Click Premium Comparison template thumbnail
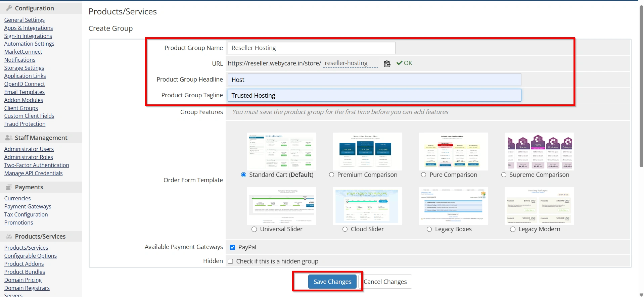Screen dimensions: 644x297 pyautogui.click(x=367, y=151)
